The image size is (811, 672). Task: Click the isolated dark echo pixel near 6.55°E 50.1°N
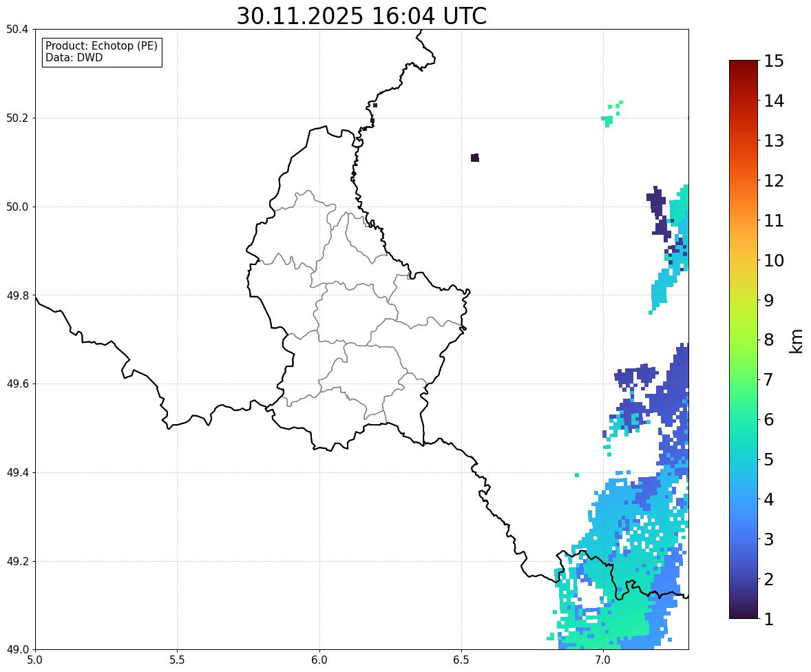tap(475, 158)
